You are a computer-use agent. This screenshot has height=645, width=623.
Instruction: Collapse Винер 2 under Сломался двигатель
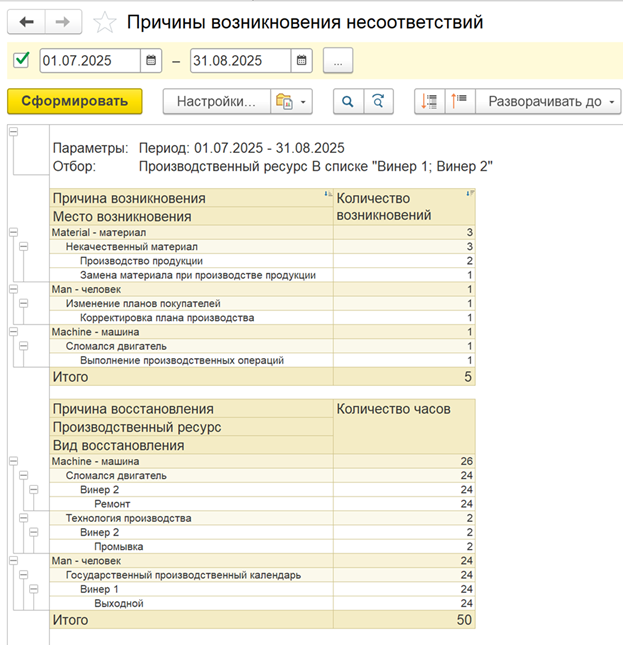pos(34,490)
